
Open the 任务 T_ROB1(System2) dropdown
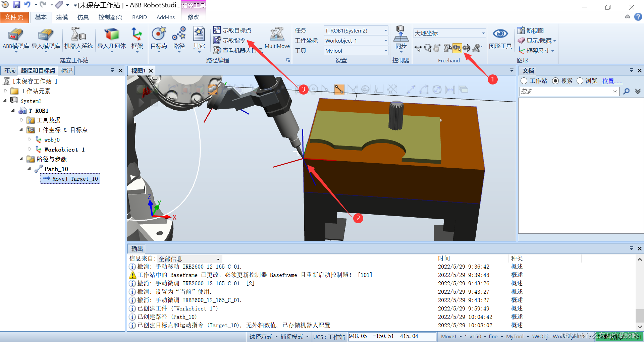pyautogui.click(x=356, y=31)
